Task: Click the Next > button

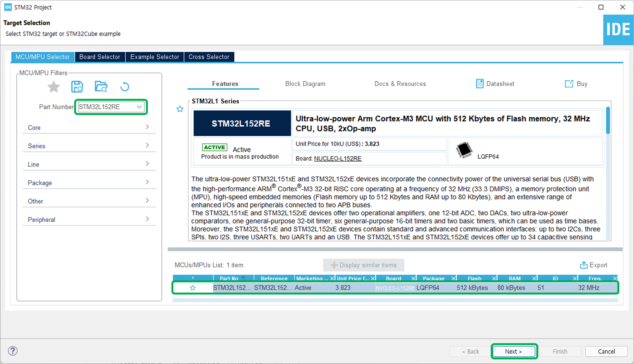Action: point(514,351)
